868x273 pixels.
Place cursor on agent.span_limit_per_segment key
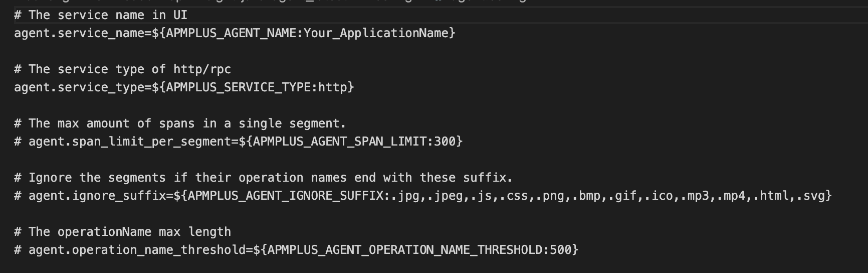coord(129,142)
